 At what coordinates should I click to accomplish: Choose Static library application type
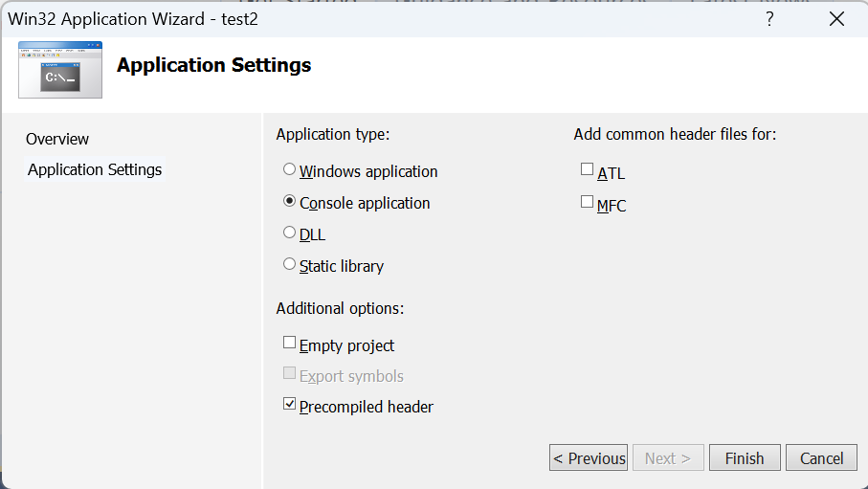coord(289,264)
